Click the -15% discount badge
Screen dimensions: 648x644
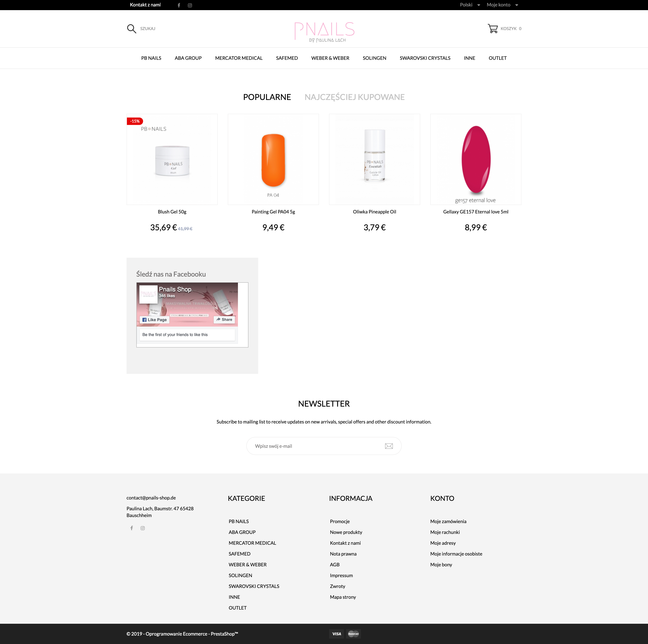pyautogui.click(x=135, y=121)
